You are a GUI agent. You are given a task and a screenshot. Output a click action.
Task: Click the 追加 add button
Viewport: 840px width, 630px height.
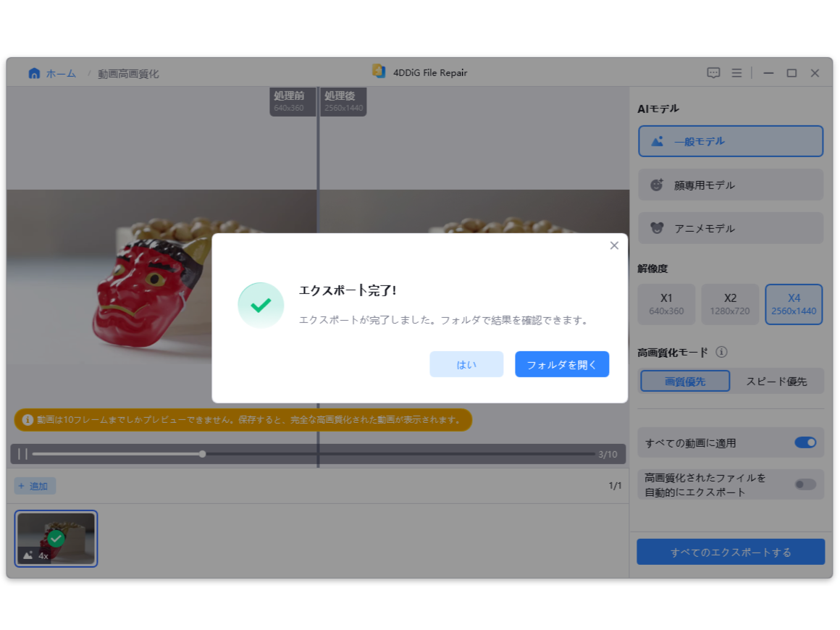tap(34, 486)
